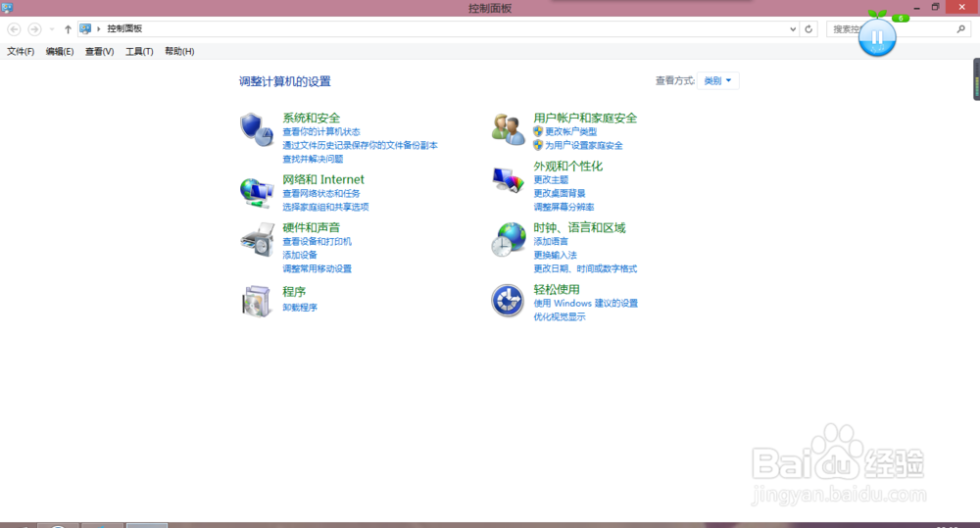This screenshot has height=528, width=980.
Task: Open the 硬件和声音 heading link
Action: (312, 227)
